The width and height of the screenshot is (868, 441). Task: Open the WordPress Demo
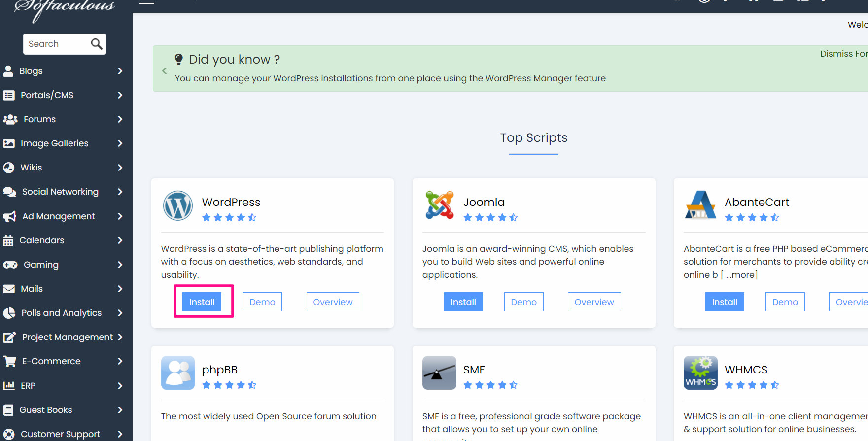pyautogui.click(x=262, y=302)
